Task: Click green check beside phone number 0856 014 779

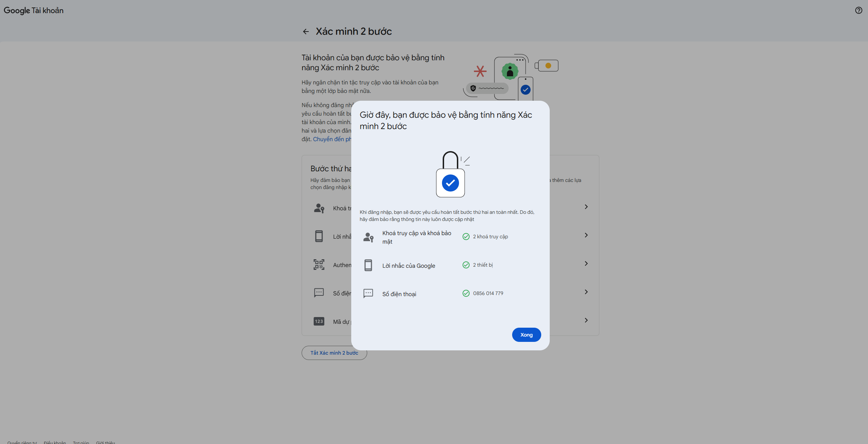Action: [466, 293]
